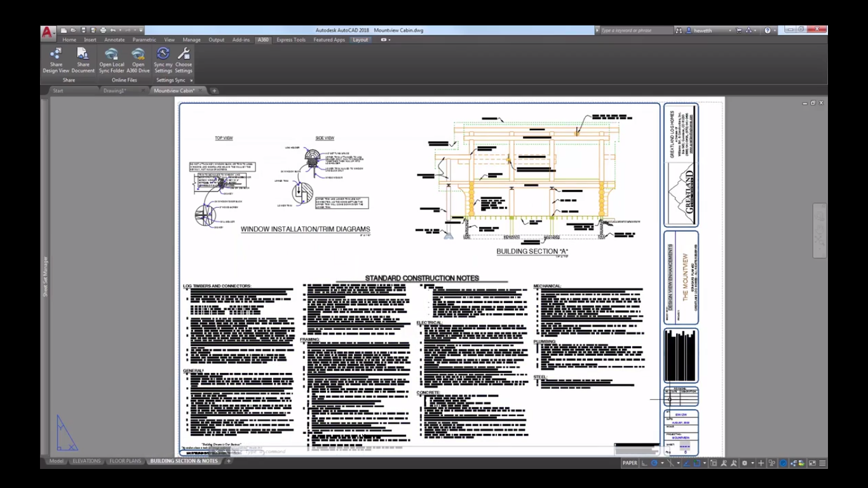
Task: Select the Express Tools ribbon tab
Action: click(x=291, y=39)
